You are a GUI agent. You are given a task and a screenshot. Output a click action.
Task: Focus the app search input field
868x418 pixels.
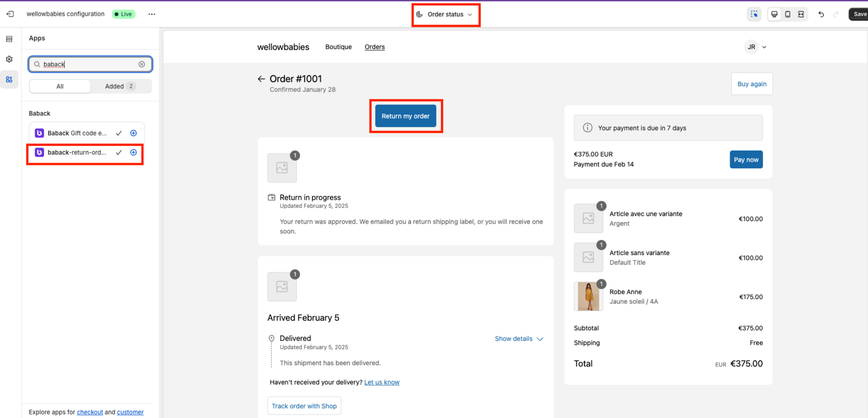point(90,64)
